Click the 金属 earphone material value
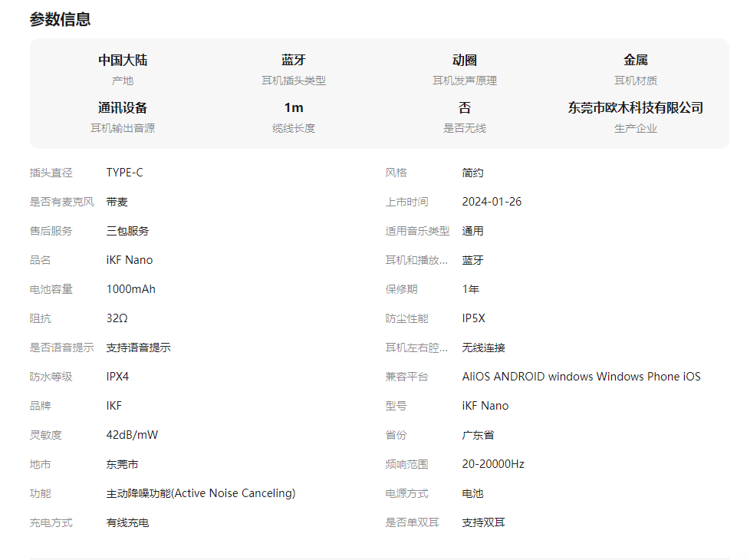 click(x=636, y=61)
